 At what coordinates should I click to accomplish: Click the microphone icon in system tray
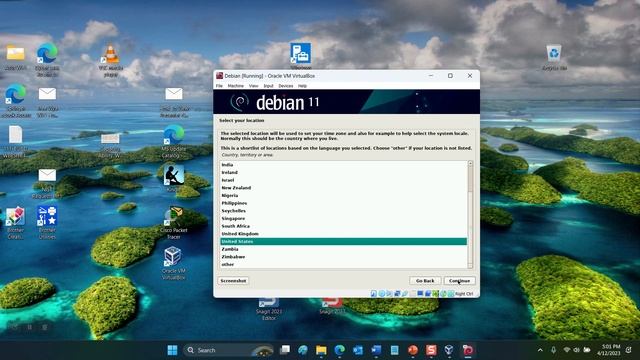click(553, 350)
